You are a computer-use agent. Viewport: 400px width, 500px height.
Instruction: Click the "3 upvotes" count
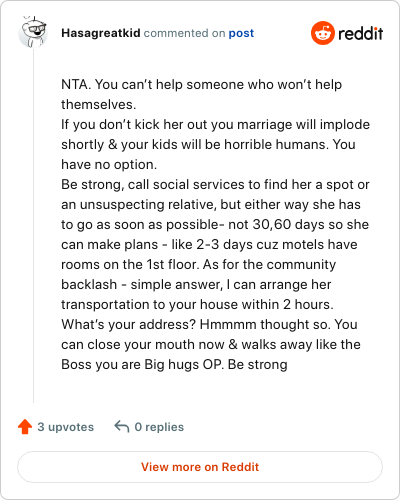[x=66, y=427]
